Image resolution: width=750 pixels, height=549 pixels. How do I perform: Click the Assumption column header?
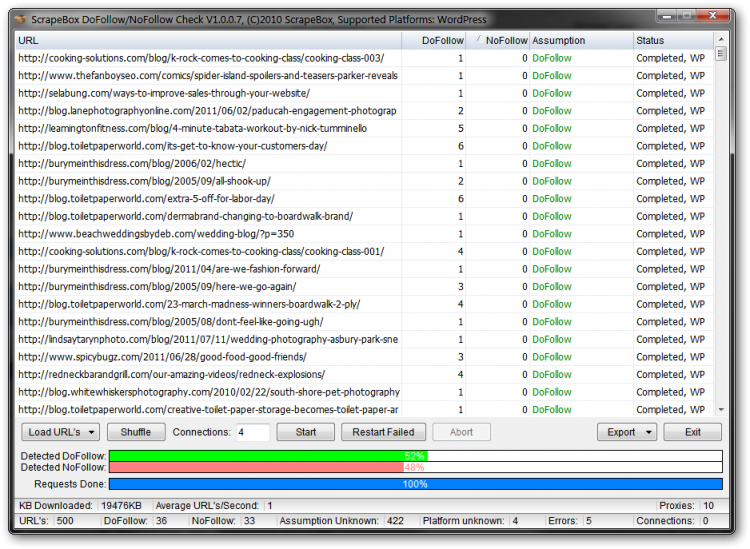[x=580, y=40]
